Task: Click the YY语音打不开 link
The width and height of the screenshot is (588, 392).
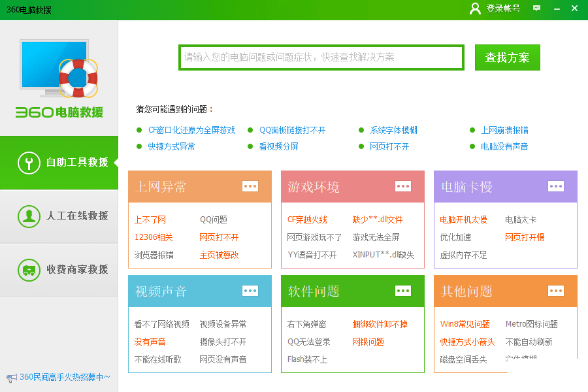Action: click(312, 255)
